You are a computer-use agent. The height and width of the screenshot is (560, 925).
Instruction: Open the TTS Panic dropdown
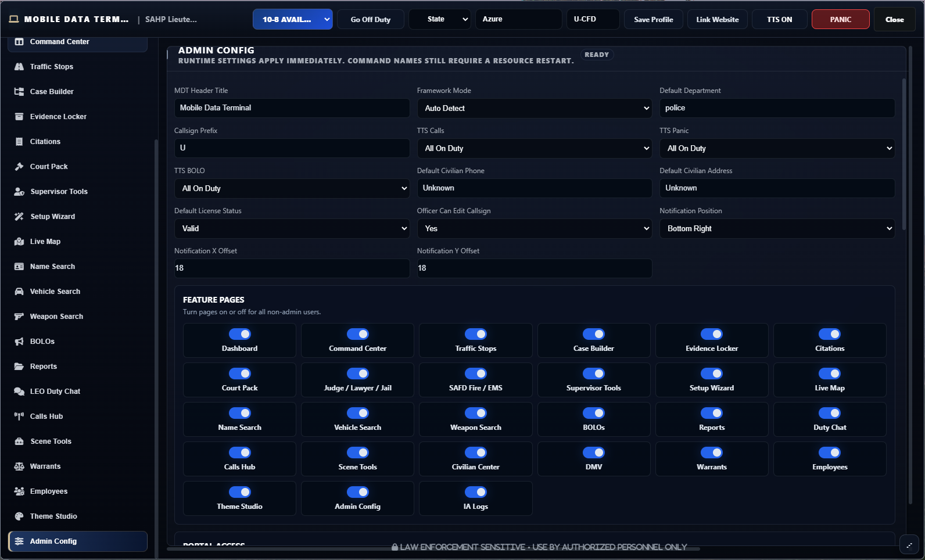pyautogui.click(x=777, y=148)
